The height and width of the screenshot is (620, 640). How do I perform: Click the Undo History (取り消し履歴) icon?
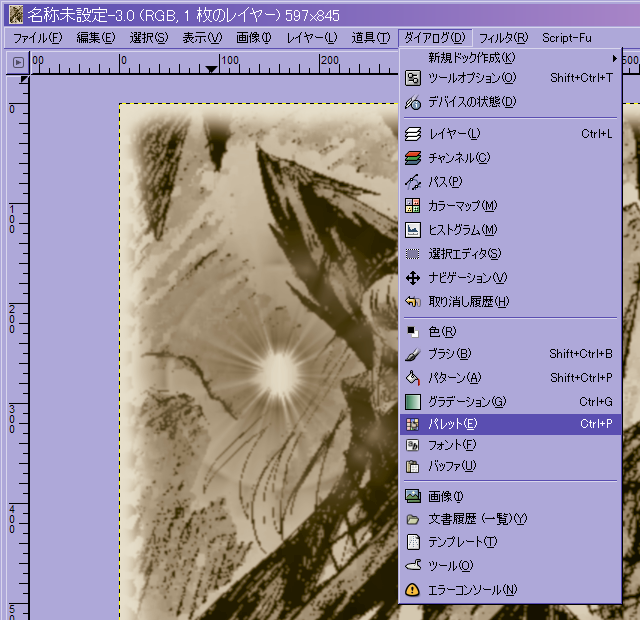(413, 302)
